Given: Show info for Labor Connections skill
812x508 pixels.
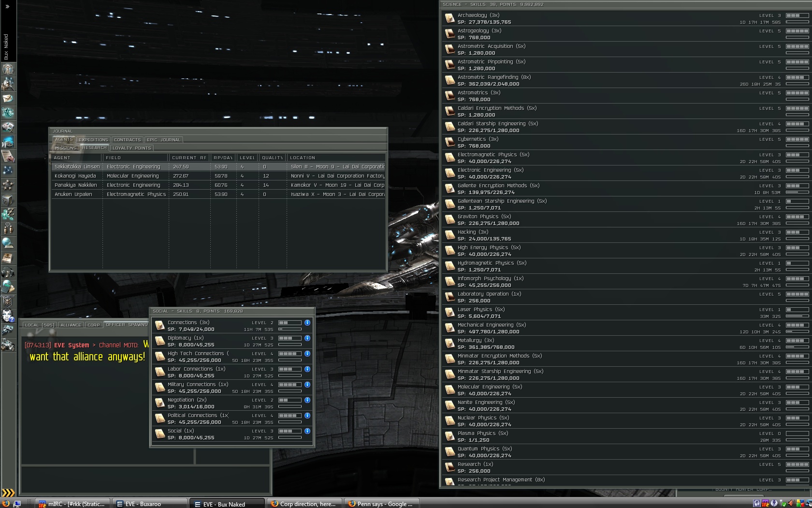Looking at the screenshot, I should [307, 369].
